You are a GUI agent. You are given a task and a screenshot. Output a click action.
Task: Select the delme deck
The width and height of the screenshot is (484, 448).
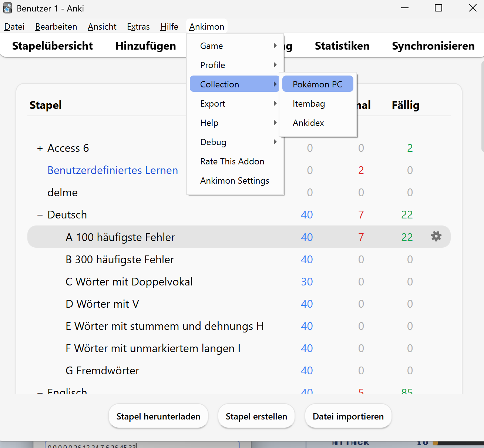pos(63,193)
